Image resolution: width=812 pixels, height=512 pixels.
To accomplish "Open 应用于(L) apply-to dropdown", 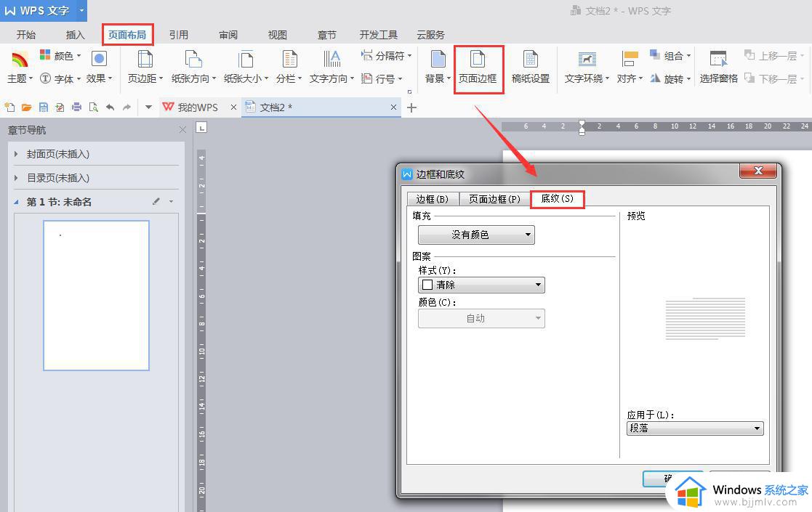I will [x=695, y=428].
